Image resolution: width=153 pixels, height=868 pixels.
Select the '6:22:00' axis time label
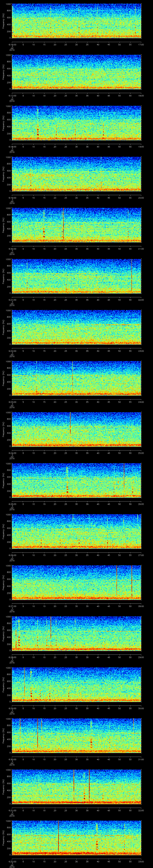pyautogui.click(x=12, y=351)
